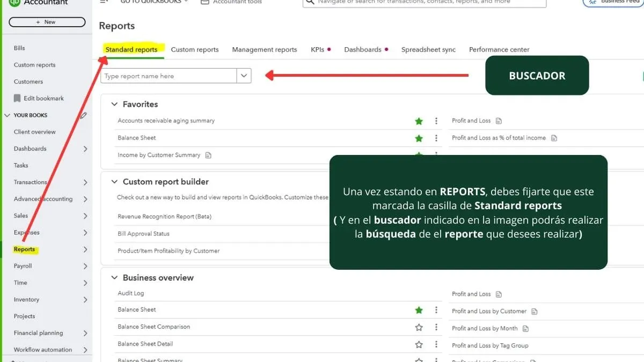Expand the Financial planning sidebar chevron

tap(85, 333)
